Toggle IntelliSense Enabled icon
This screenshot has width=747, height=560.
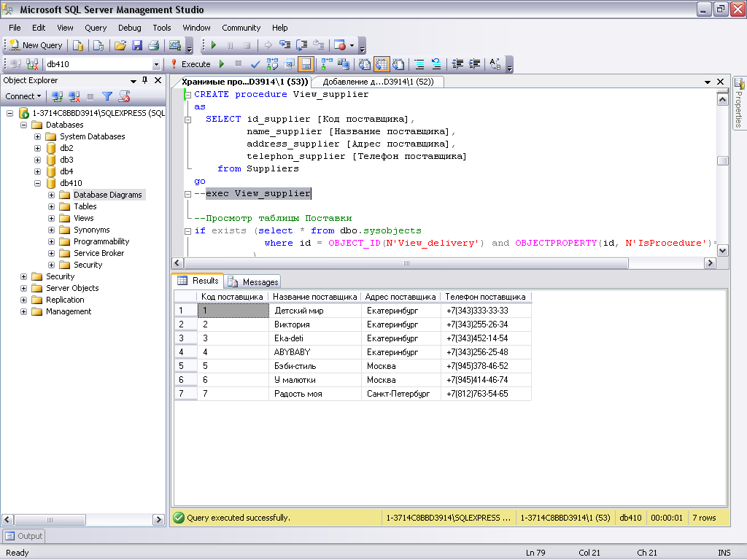point(306,64)
